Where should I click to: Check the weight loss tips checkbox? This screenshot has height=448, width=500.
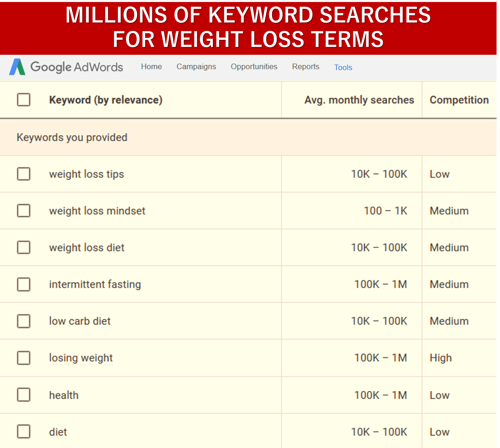click(24, 174)
